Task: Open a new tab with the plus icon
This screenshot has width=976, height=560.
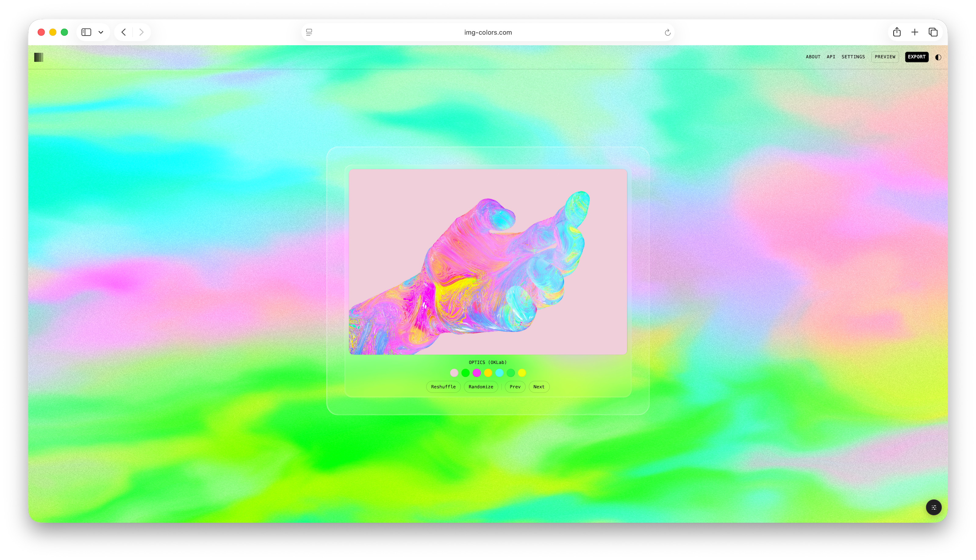Action: [915, 32]
